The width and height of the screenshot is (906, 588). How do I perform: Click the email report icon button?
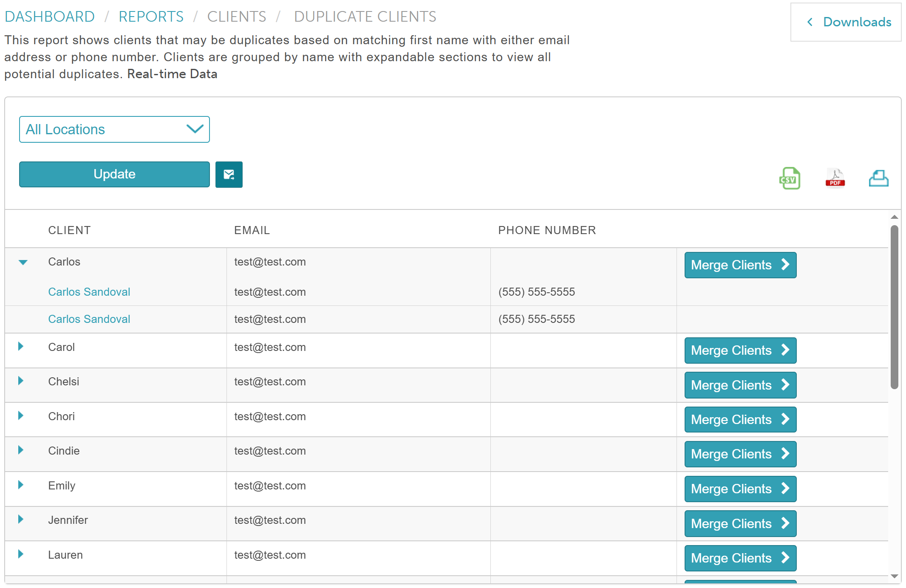(x=229, y=175)
